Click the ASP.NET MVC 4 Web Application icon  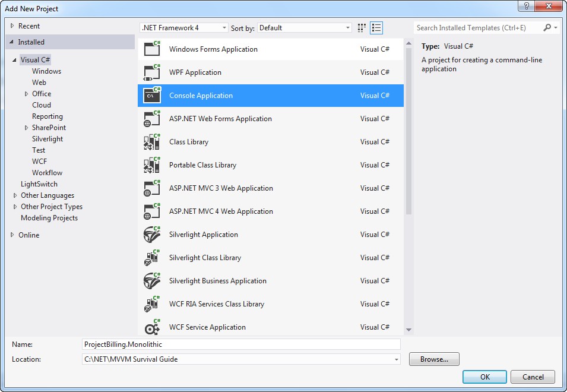click(x=152, y=211)
